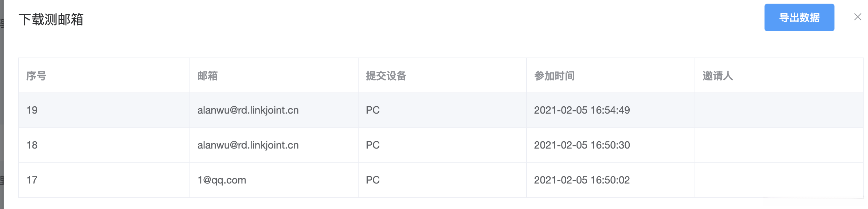Viewport: 868px width, 209px height.
Task: Click the timestamp 2021-02-05 16:50:30
Action: click(582, 145)
